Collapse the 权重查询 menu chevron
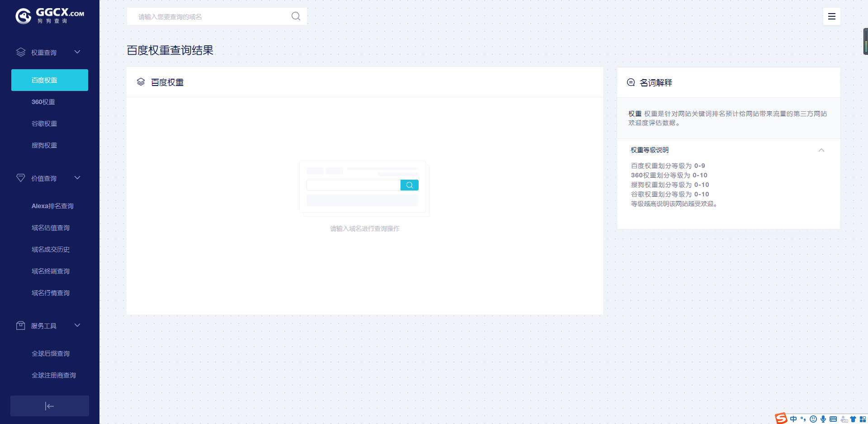 click(x=77, y=52)
